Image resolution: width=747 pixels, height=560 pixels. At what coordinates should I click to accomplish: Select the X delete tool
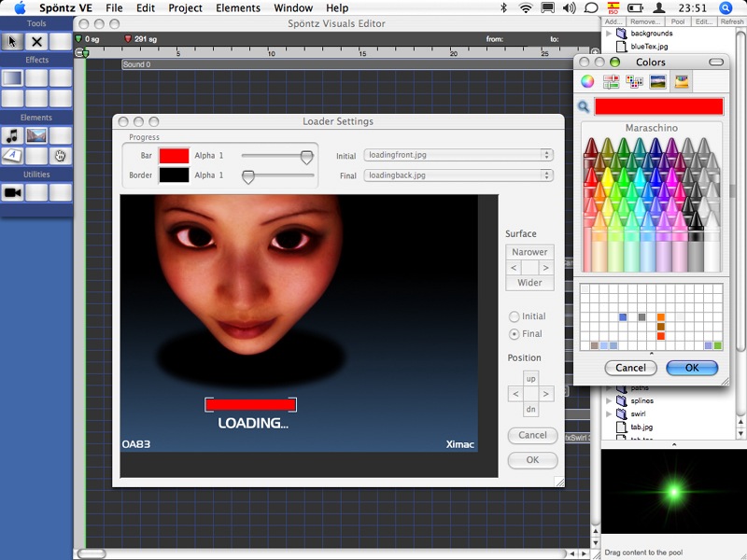click(x=36, y=41)
